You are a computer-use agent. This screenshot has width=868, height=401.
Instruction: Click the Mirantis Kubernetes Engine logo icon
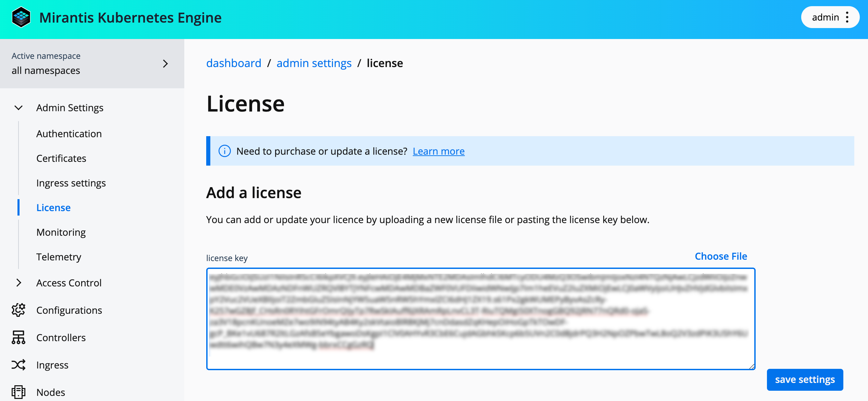[21, 17]
